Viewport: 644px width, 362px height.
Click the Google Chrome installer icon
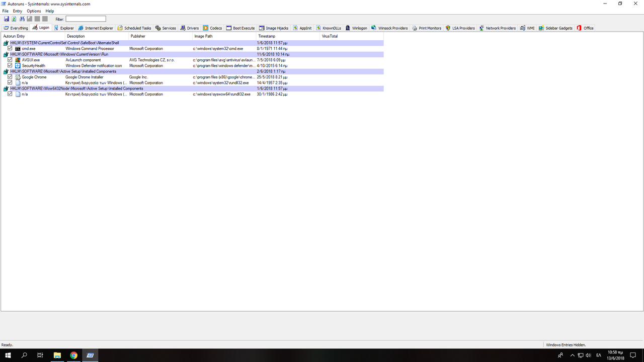point(18,77)
